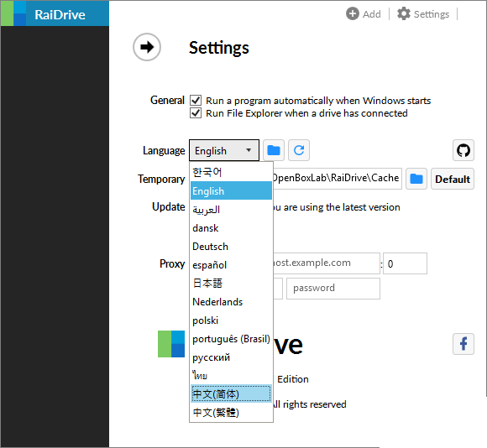487x448 pixels.
Task: Click the back arrow circle button
Action: coord(147,47)
